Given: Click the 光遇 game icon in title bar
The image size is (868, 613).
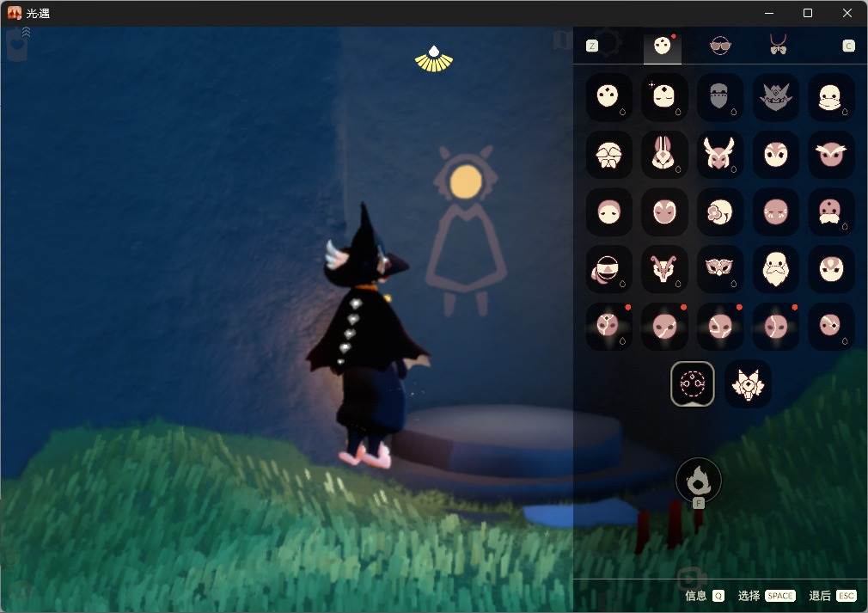Looking at the screenshot, I should (x=15, y=13).
